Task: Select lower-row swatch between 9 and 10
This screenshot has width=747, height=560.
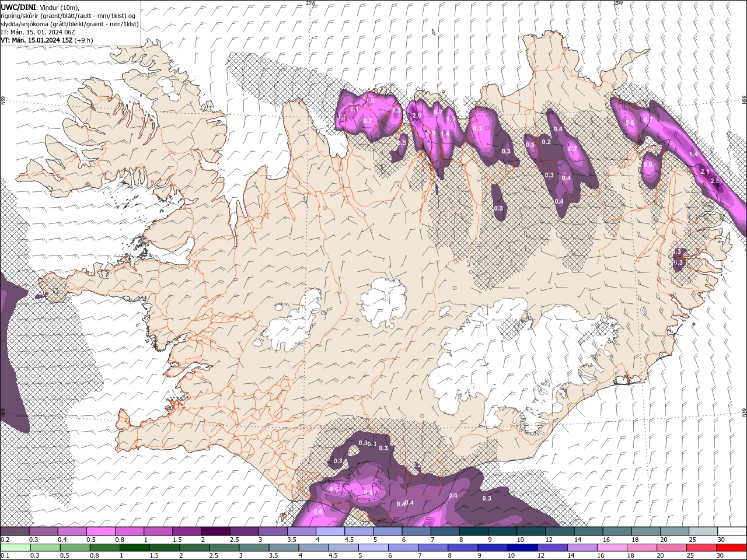Action: click(492, 548)
